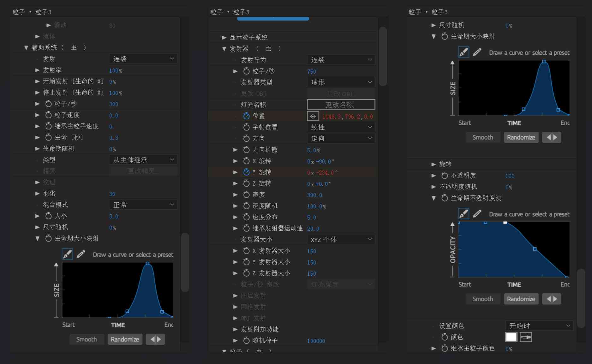
Task: Click 更改名称 button for 灯光名称
Action: point(341,105)
